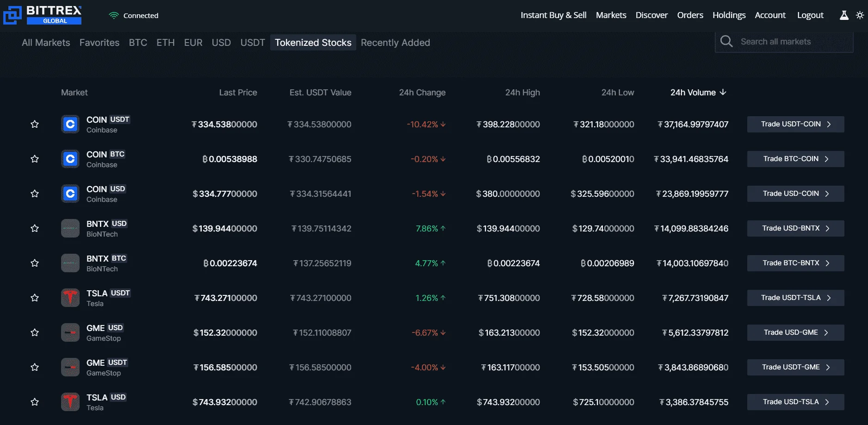This screenshot has height=425, width=868.
Task: Sort by 24h High column header
Action: [x=522, y=93]
